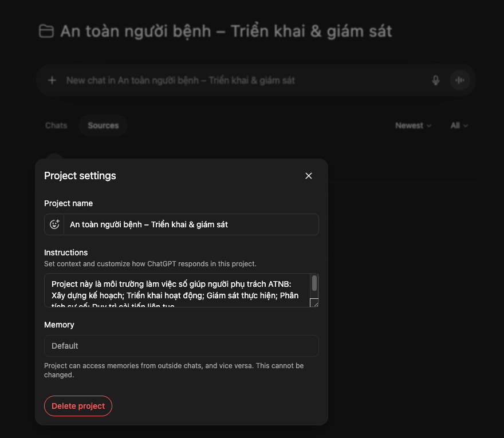Click the Project settings dialog title
Screen dimensions: 504x438
80,176
